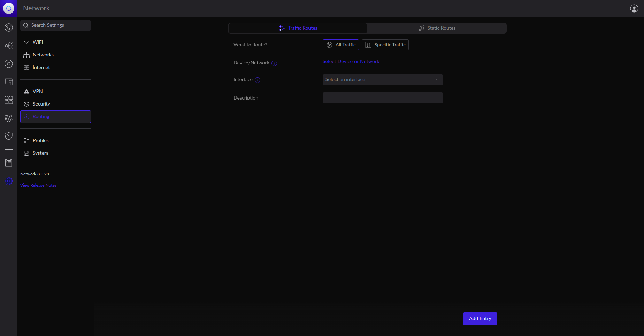Select the All Traffic option

[340, 45]
